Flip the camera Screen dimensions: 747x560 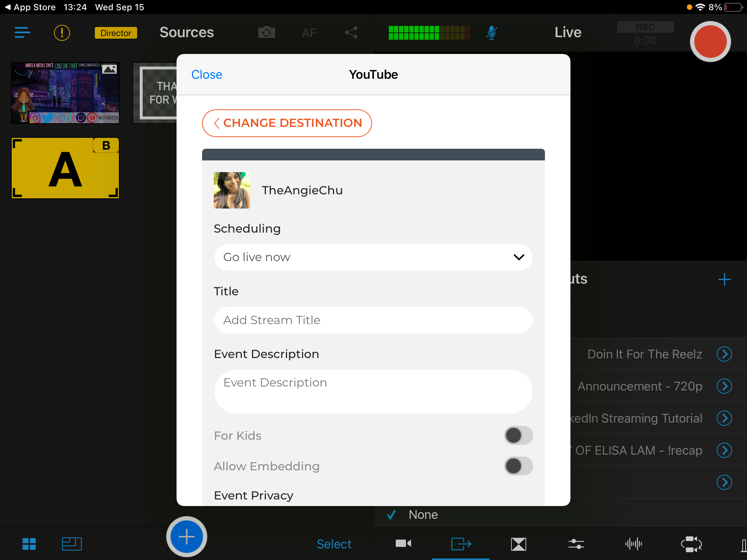[266, 32]
